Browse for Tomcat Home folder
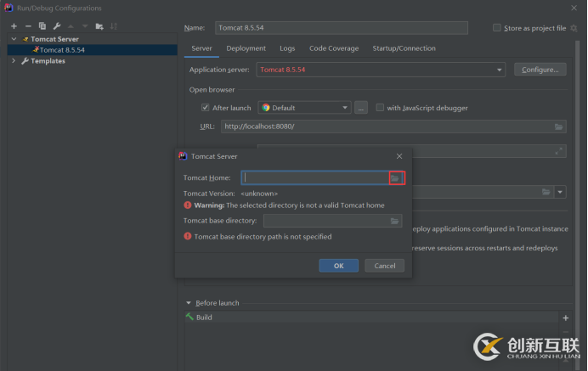This screenshot has height=371, width=588. pos(395,177)
